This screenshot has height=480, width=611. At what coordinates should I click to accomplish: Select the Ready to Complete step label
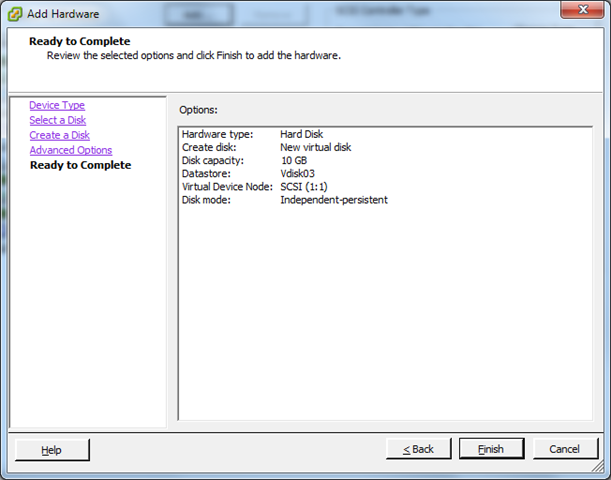[80, 165]
